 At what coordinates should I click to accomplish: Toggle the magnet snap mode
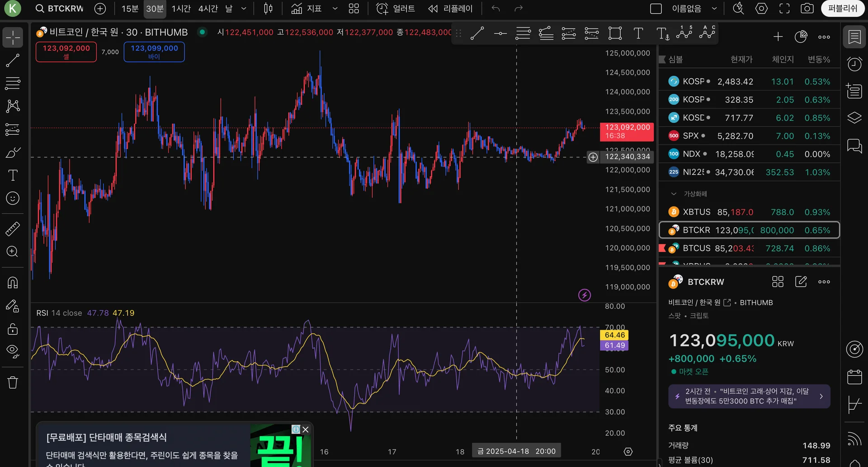(x=13, y=283)
